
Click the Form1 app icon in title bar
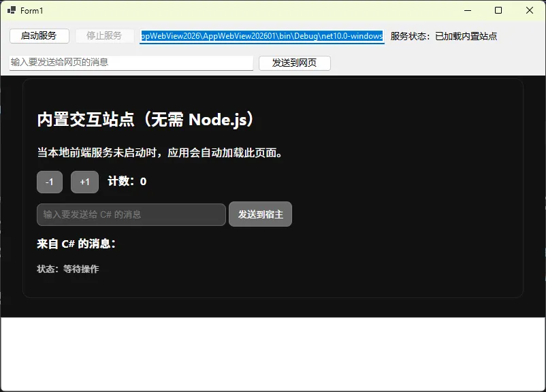pyautogui.click(x=12, y=10)
